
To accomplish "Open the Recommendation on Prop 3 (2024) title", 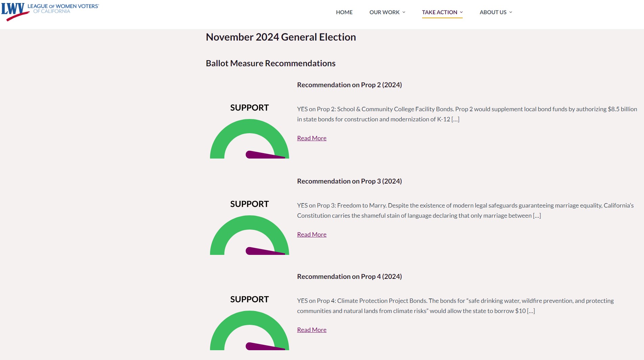I will tap(349, 181).
